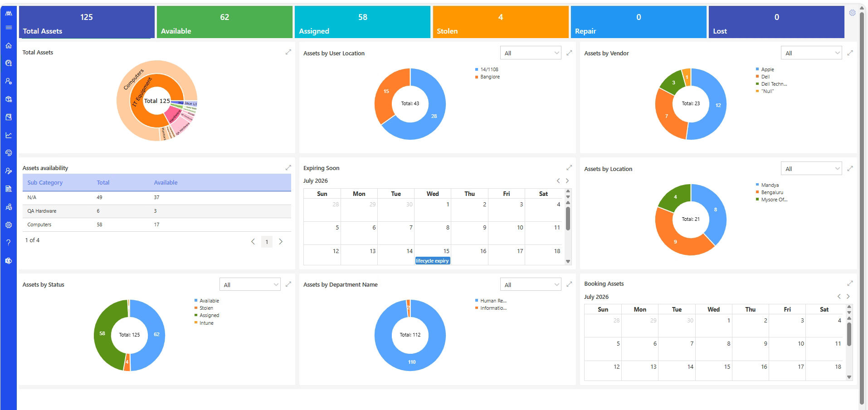
Task: Open the settings gear icon in sidebar
Action: pyautogui.click(x=8, y=225)
